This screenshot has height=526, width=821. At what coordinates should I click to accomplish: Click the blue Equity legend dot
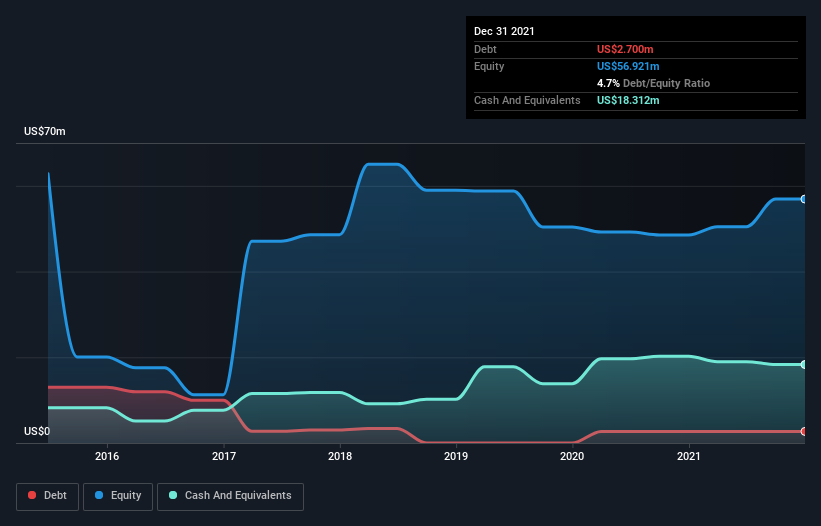click(99, 495)
